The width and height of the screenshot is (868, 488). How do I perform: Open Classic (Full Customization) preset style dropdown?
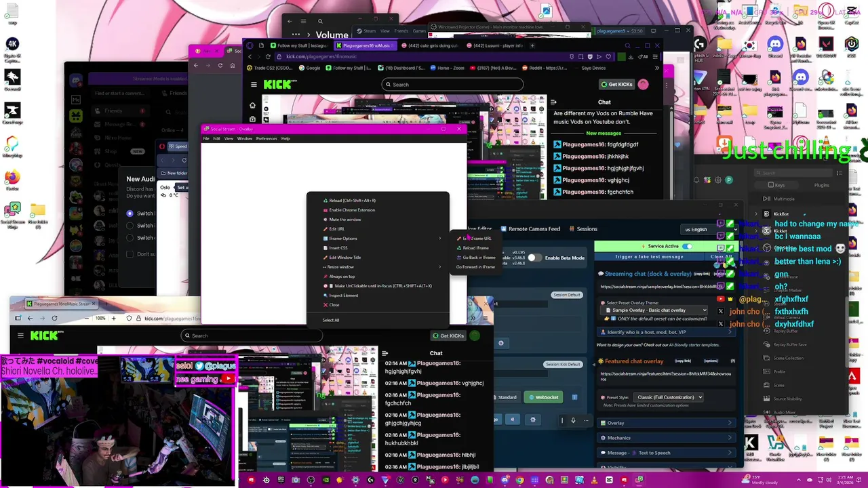(669, 397)
